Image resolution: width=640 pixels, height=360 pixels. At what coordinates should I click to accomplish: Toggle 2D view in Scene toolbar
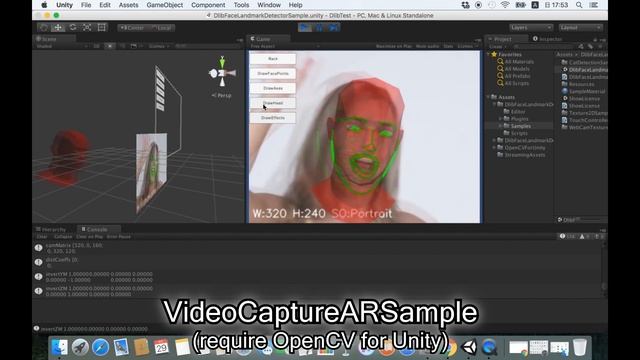[97, 46]
